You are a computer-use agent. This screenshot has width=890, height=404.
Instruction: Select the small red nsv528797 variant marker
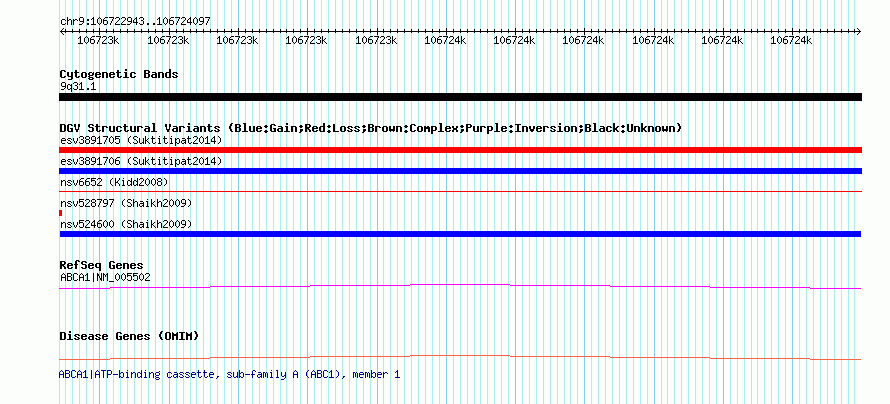pos(61,213)
